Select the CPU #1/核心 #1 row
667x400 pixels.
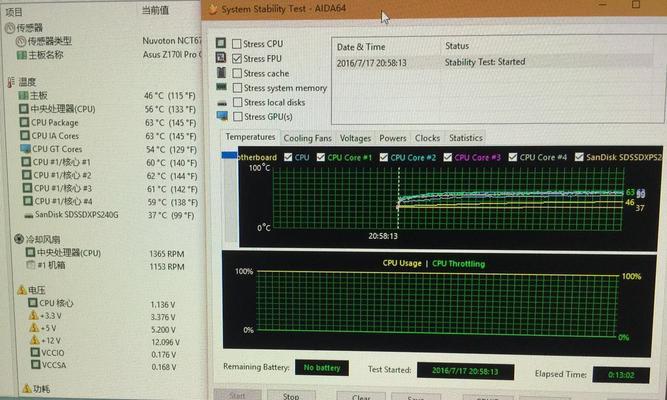click(110, 162)
